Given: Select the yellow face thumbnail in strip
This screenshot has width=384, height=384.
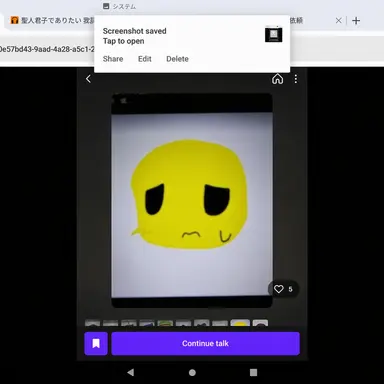Looking at the screenshot, I should 240,323.
